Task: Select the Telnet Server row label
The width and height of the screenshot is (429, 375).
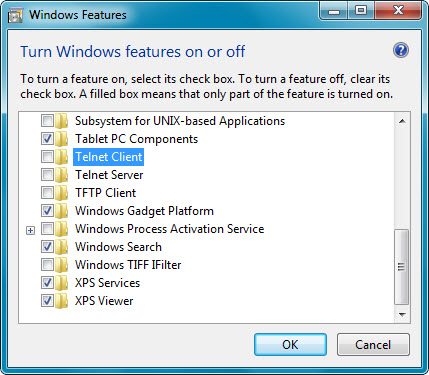Action: 109,175
